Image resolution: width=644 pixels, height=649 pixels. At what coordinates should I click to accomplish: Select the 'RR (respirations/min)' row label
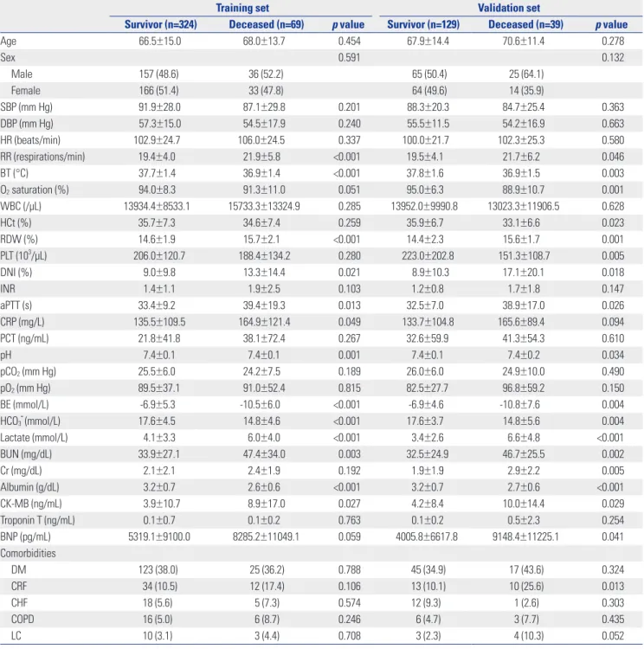pyautogui.click(x=42, y=157)
